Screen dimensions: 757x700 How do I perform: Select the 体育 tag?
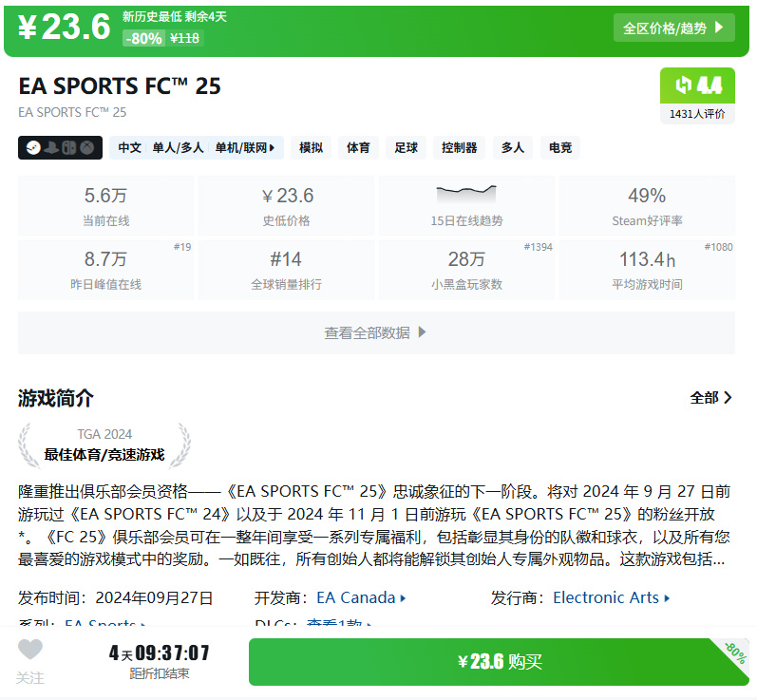[x=358, y=148]
